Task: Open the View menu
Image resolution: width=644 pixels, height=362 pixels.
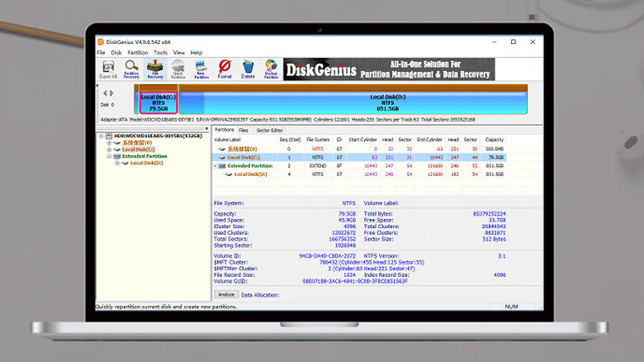Action: click(178, 53)
